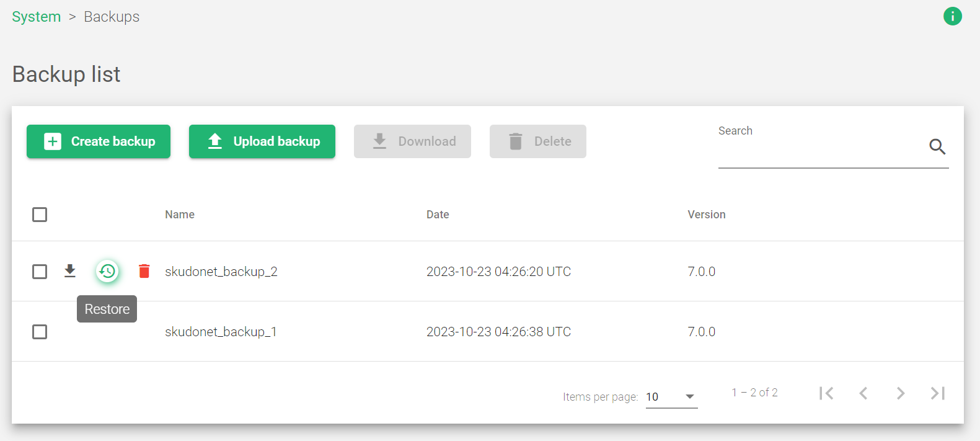
Task: Click the search magnifier icon
Action: coord(937,146)
